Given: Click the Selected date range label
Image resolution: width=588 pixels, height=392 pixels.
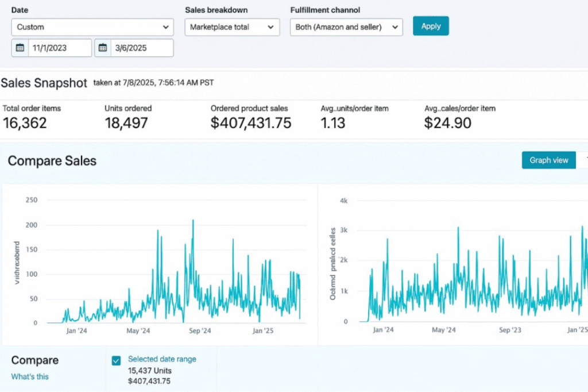Looking at the screenshot, I should pyautogui.click(x=162, y=359).
